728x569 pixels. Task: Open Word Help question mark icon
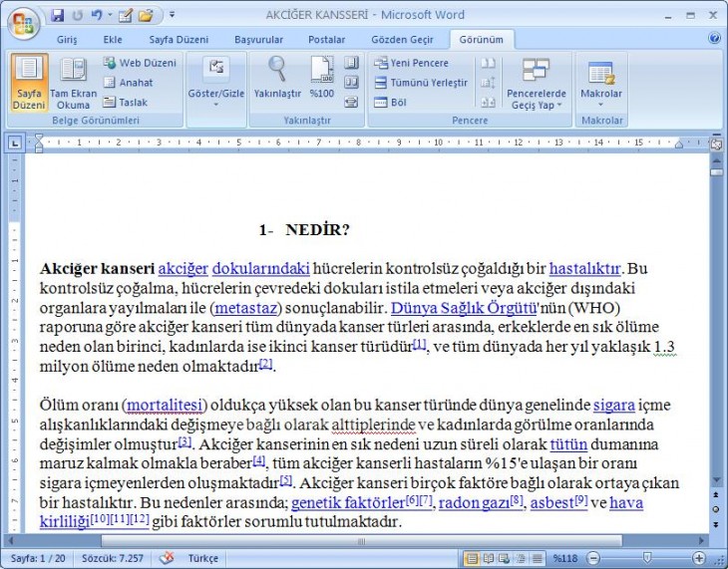[x=714, y=38]
